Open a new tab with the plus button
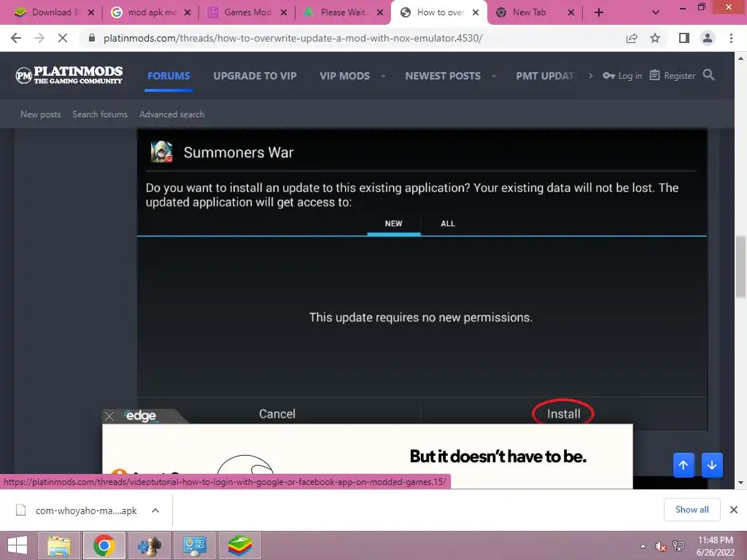Image resolution: width=747 pixels, height=560 pixels. [599, 13]
